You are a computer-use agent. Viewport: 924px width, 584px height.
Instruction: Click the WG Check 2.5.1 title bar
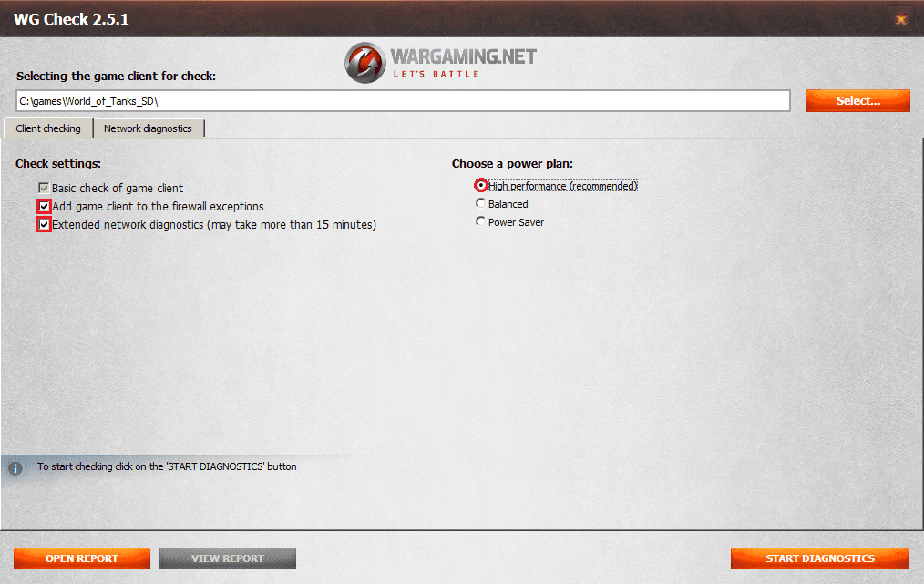click(447, 19)
